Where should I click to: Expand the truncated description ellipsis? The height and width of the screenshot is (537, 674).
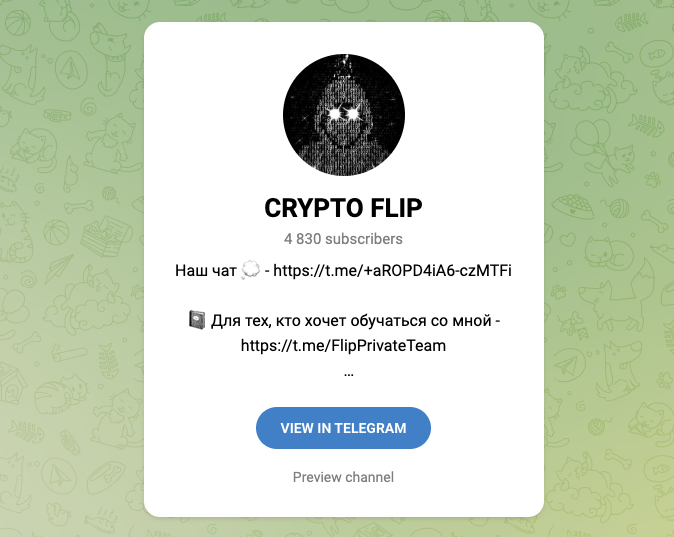tap(349, 373)
